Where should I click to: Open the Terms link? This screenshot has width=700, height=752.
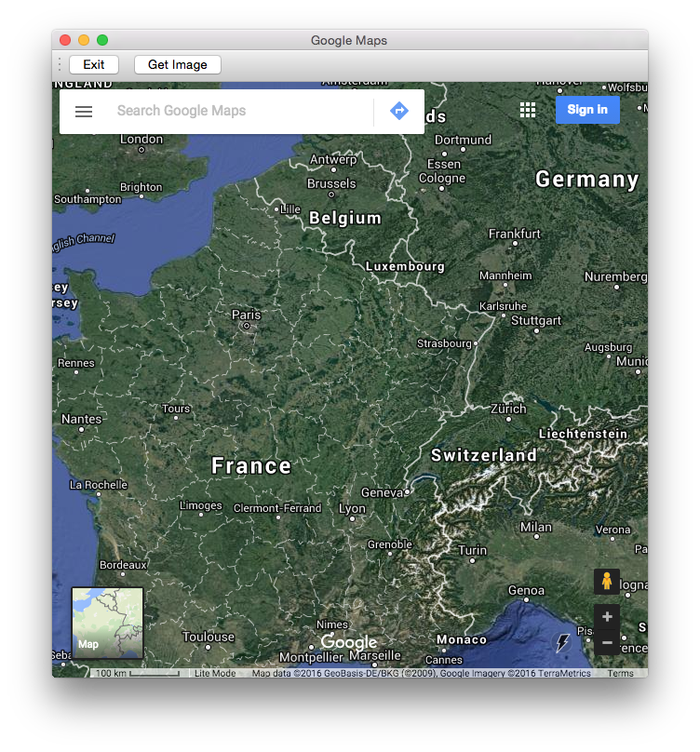620,673
